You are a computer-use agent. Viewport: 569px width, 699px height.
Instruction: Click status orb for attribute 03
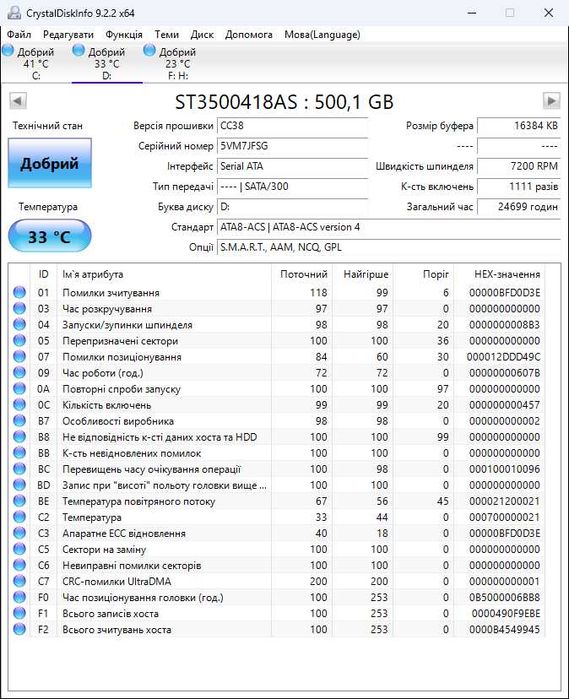[x=19, y=308]
